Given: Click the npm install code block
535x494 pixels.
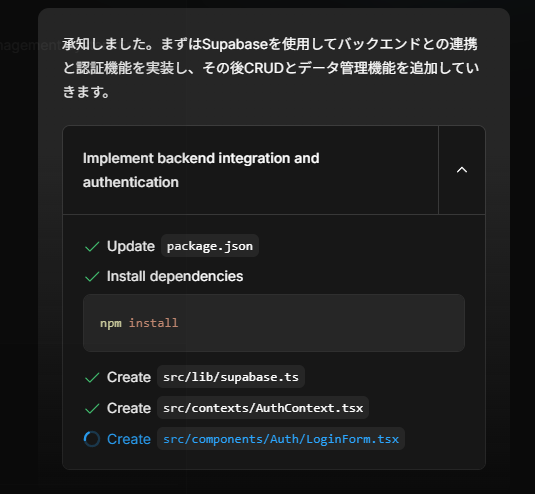Looking at the screenshot, I should pyautogui.click(x=274, y=323).
